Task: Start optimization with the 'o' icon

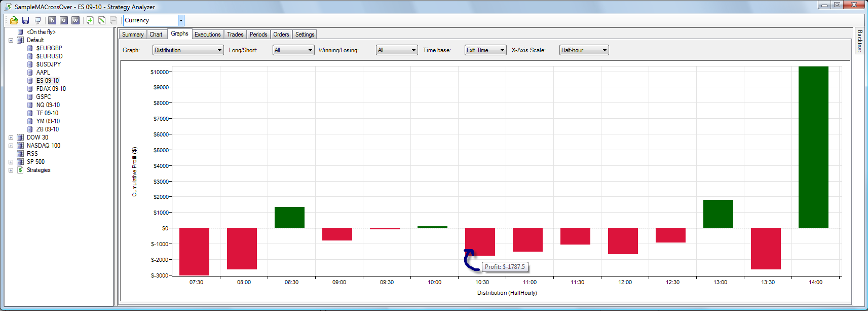Action: coord(64,20)
